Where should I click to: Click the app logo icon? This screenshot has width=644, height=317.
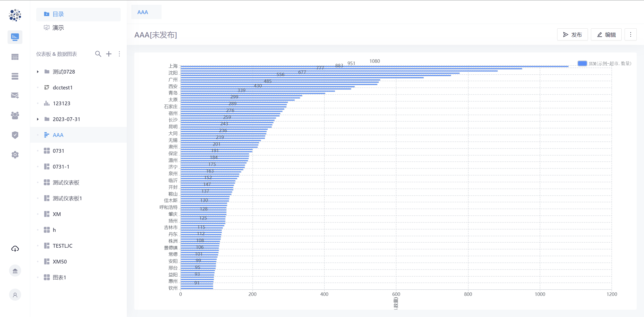[x=15, y=15]
